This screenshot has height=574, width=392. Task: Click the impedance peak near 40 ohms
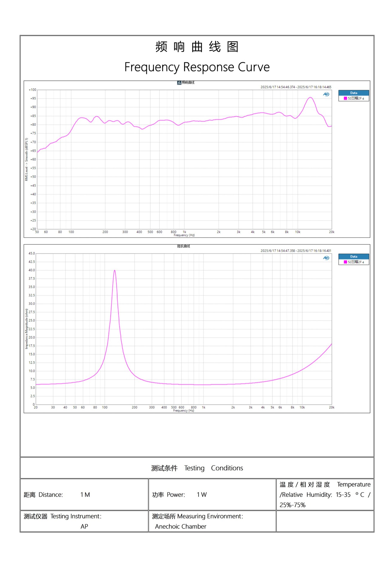tap(115, 271)
